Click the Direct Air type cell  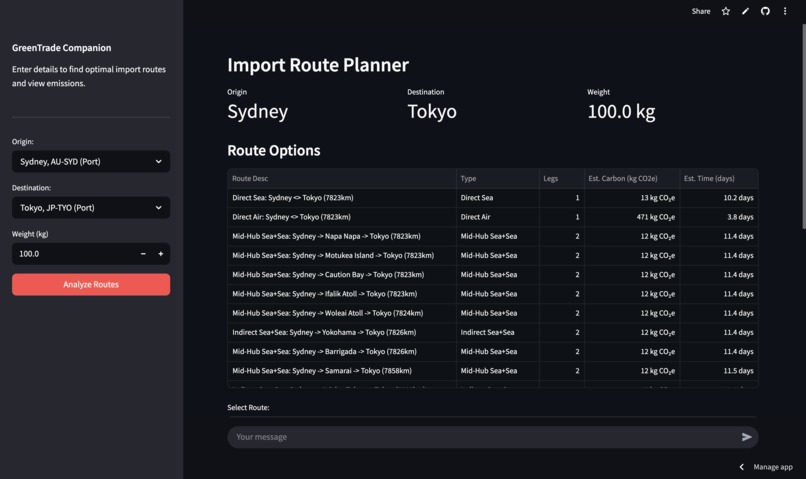pos(498,217)
